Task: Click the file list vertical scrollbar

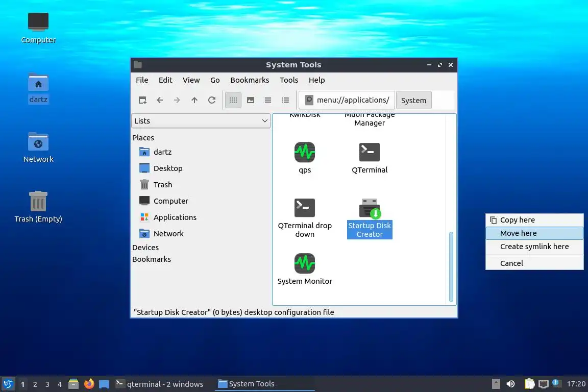Action: pos(451,266)
